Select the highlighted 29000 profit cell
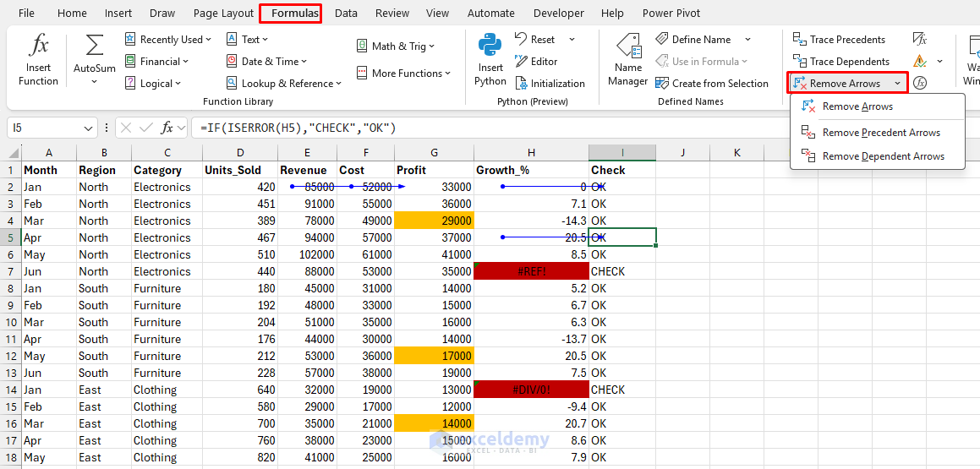 pyautogui.click(x=434, y=221)
